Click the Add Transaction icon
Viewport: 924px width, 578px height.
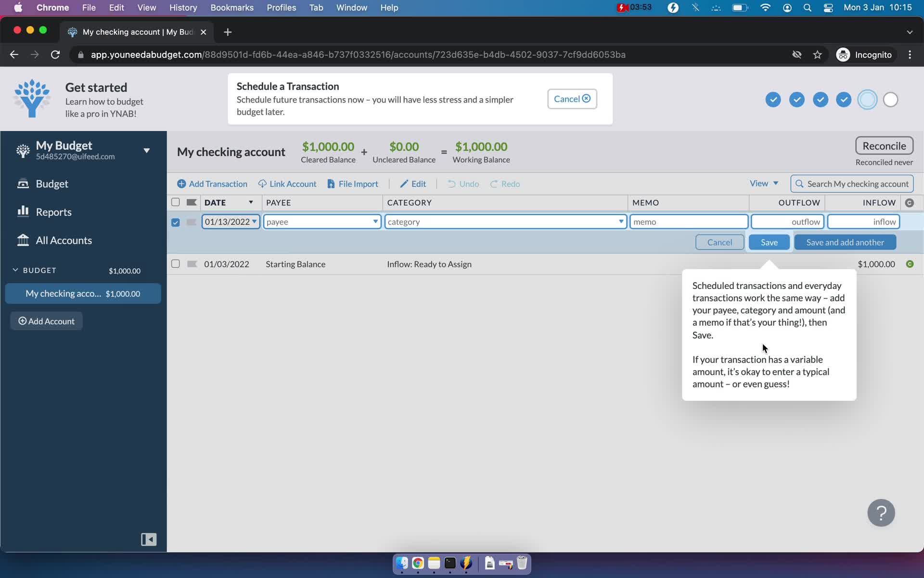(181, 183)
